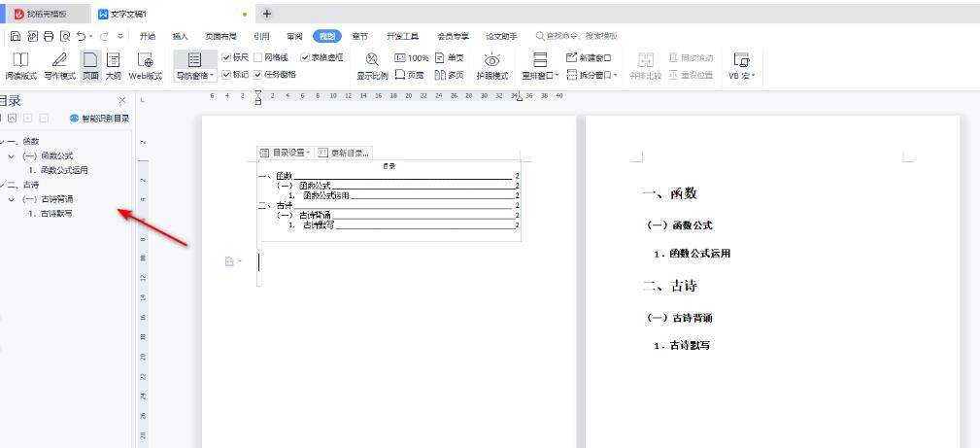Click 并排比较 side-by-side compare

click(x=646, y=66)
